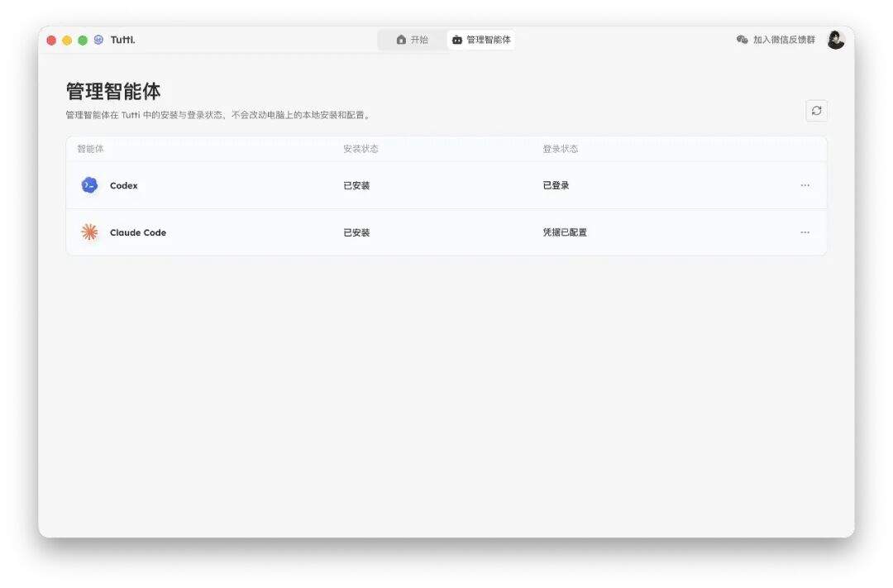Click the 智能体 column header

(x=91, y=149)
